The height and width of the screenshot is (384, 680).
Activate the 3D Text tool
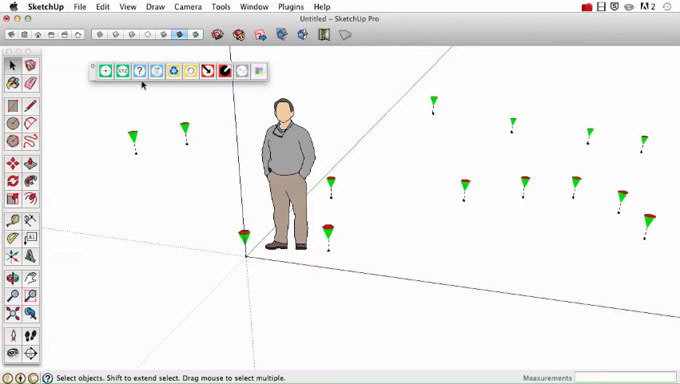(x=30, y=256)
